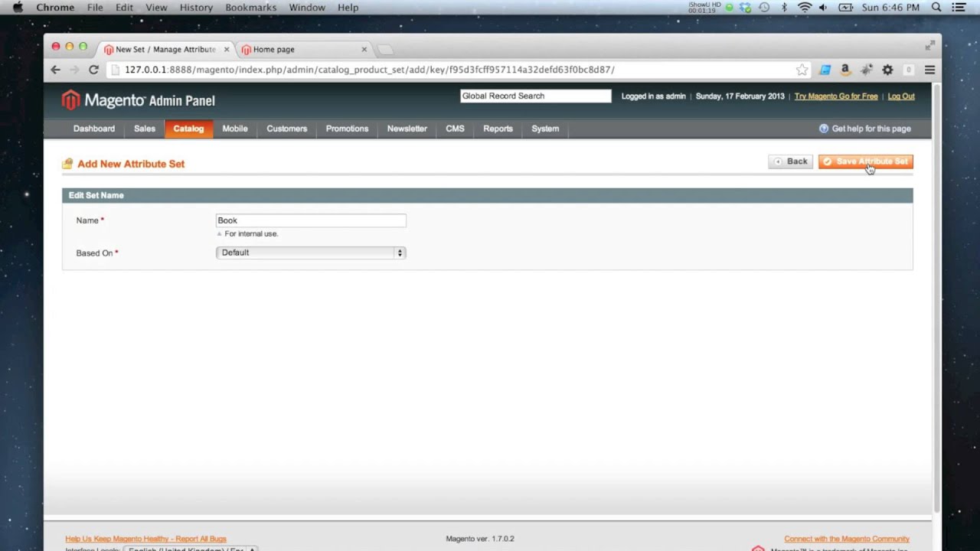Select the New Set / Manage Attribute tab
The width and height of the screenshot is (980, 551).
pos(166,50)
